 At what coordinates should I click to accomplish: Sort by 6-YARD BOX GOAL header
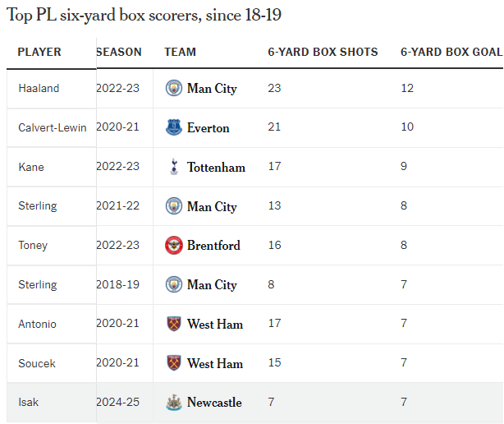coord(451,52)
